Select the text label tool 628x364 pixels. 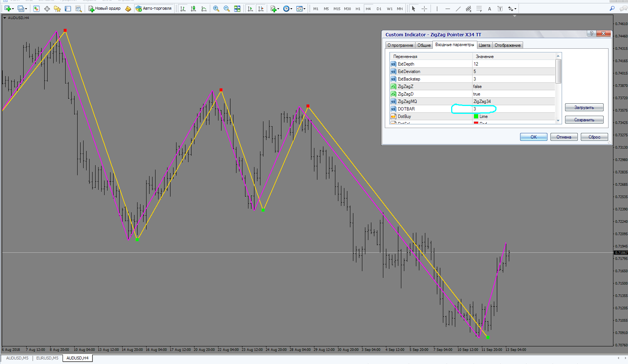(x=500, y=9)
